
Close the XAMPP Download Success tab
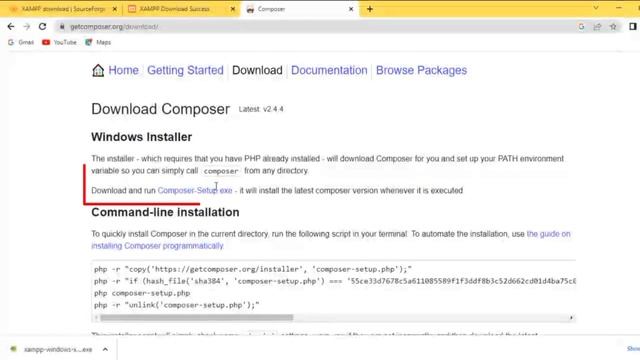(x=233, y=9)
